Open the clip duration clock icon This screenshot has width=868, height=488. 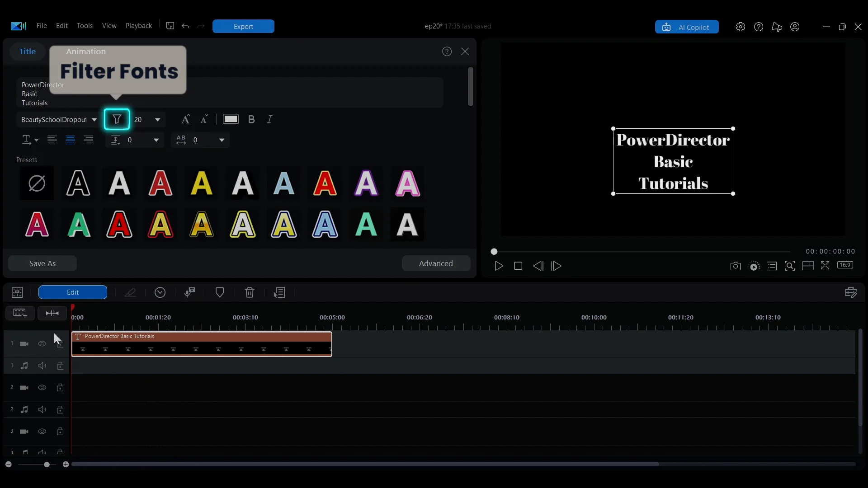160,292
